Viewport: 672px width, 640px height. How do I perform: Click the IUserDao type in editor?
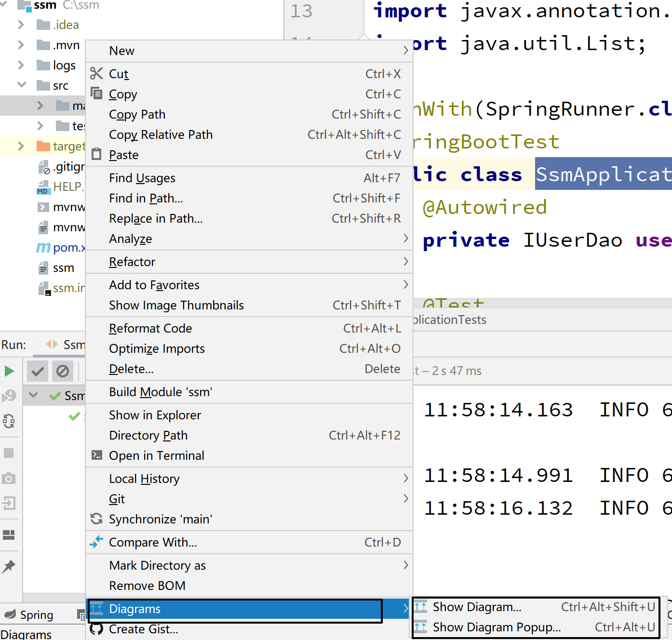pyautogui.click(x=573, y=240)
